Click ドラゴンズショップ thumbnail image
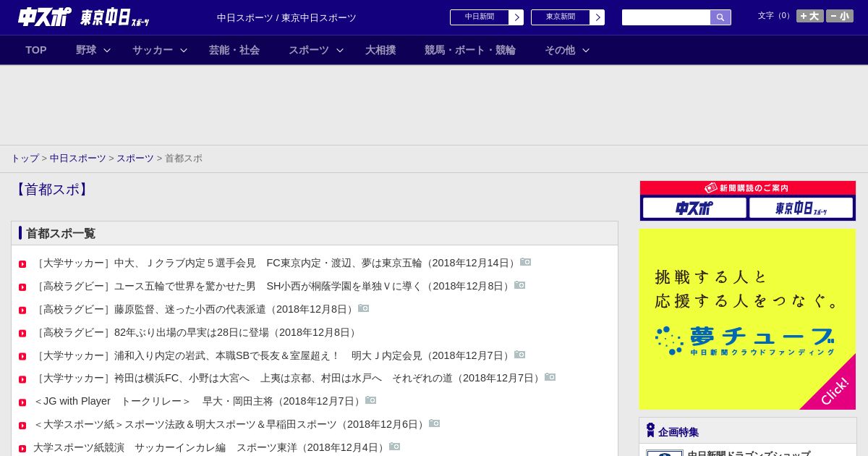 [x=665, y=453]
